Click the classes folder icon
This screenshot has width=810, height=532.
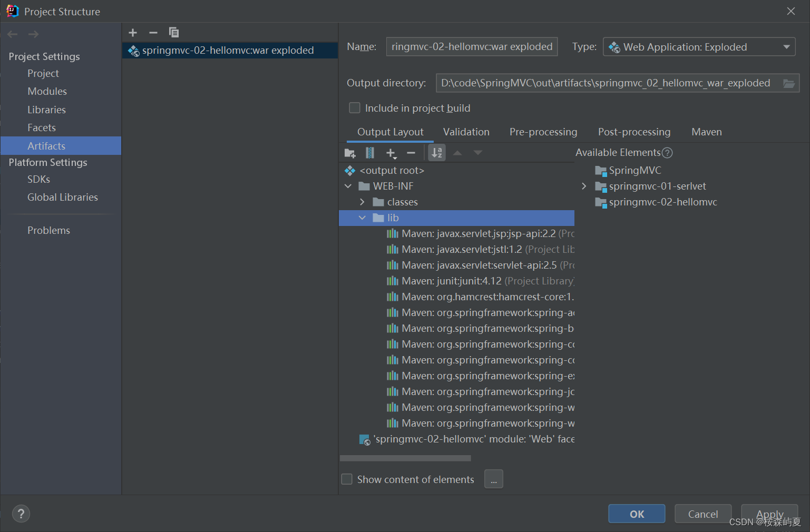[x=378, y=202]
